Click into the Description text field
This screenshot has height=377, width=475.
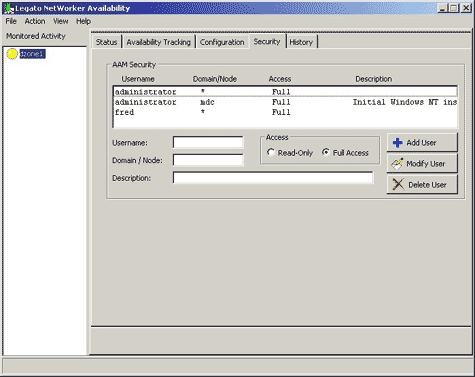point(273,178)
